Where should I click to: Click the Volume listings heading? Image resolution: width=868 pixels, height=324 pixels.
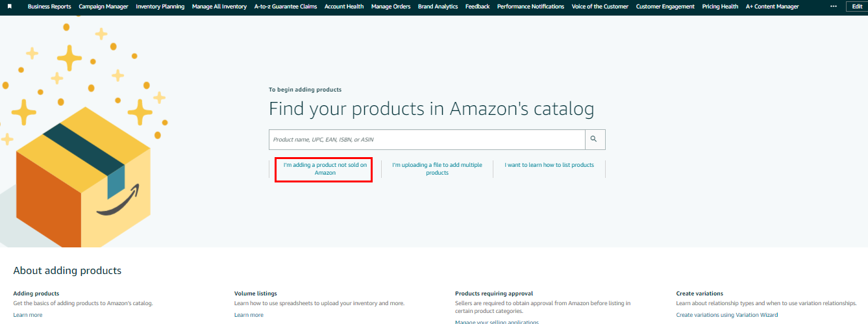[x=255, y=293]
